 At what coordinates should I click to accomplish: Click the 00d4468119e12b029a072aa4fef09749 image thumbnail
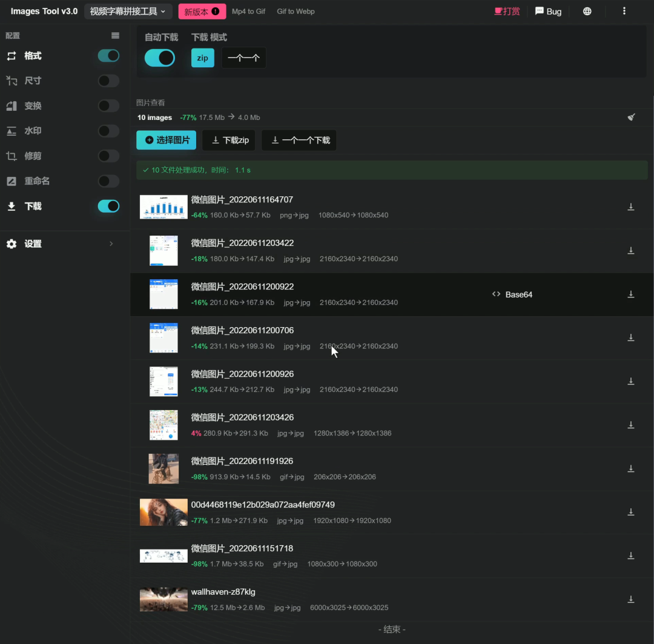tap(163, 512)
